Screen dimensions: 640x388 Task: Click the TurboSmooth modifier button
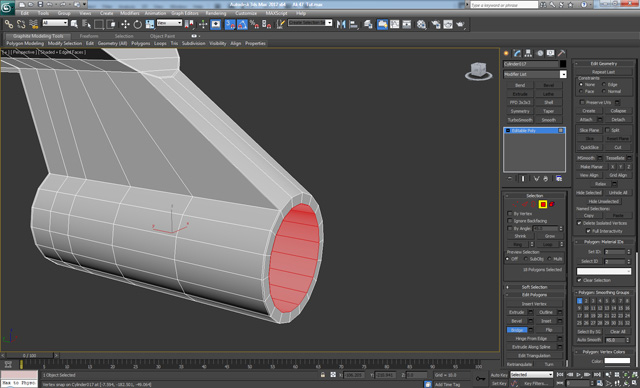(520, 120)
